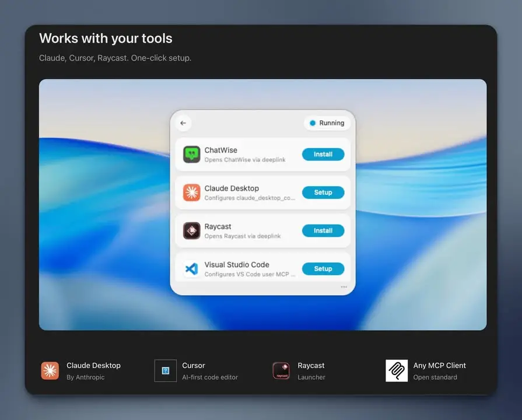
Task: Click the ChatWise app icon
Action: [x=192, y=154]
